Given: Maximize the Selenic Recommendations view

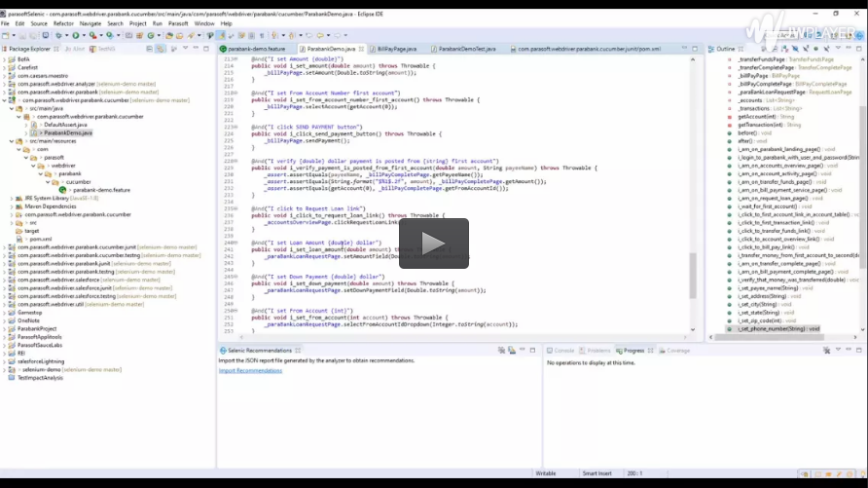Looking at the screenshot, I should point(532,351).
